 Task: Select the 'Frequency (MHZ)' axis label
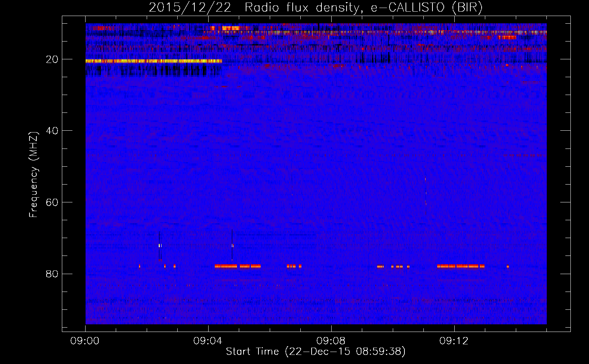pyautogui.click(x=33, y=175)
